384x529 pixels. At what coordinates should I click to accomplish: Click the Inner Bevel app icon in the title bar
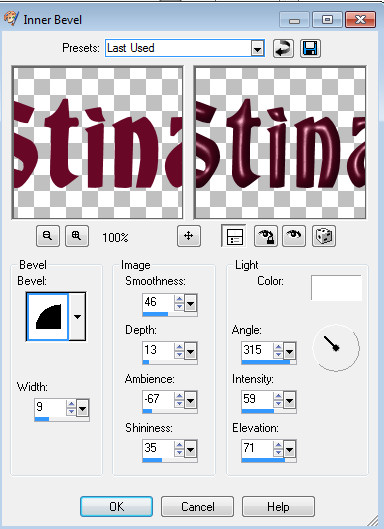(x=11, y=19)
